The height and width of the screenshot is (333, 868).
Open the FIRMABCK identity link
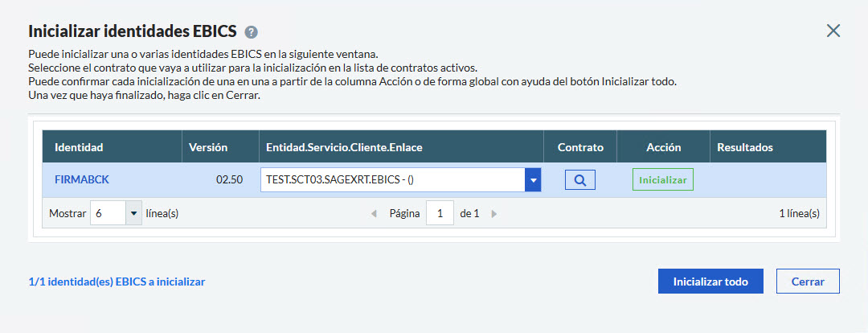pos(81,180)
